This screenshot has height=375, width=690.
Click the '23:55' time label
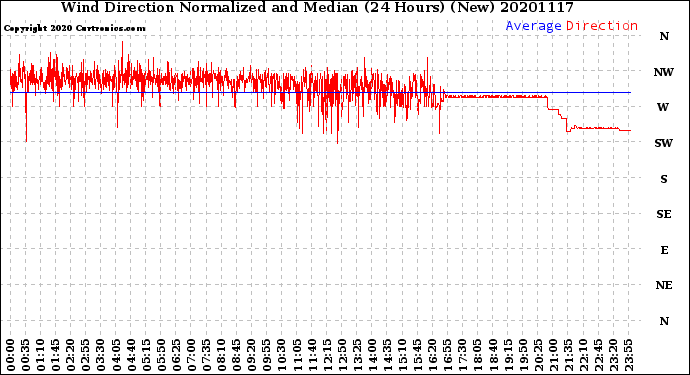click(629, 355)
